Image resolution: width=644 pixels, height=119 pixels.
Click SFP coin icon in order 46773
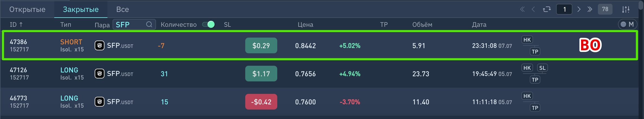coord(99,102)
